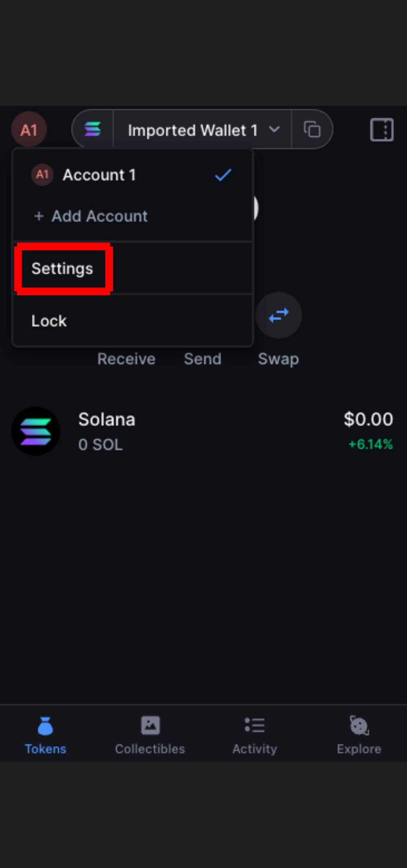Viewport: 407px width, 868px height.
Task: Switch to the Tokens tab
Action: point(45,733)
